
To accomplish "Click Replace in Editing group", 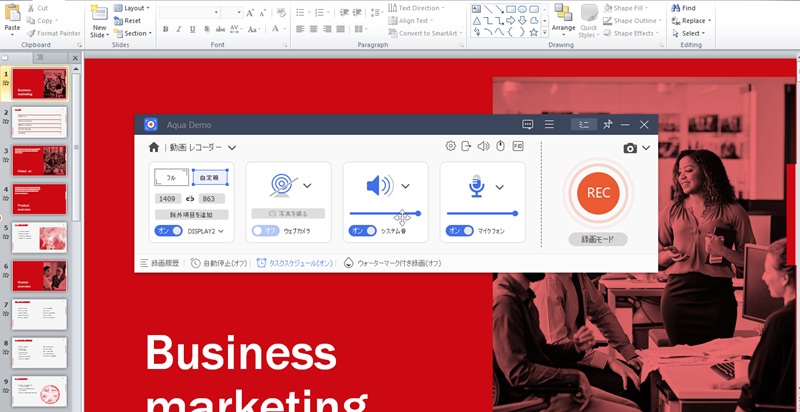I will pyautogui.click(x=691, y=20).
